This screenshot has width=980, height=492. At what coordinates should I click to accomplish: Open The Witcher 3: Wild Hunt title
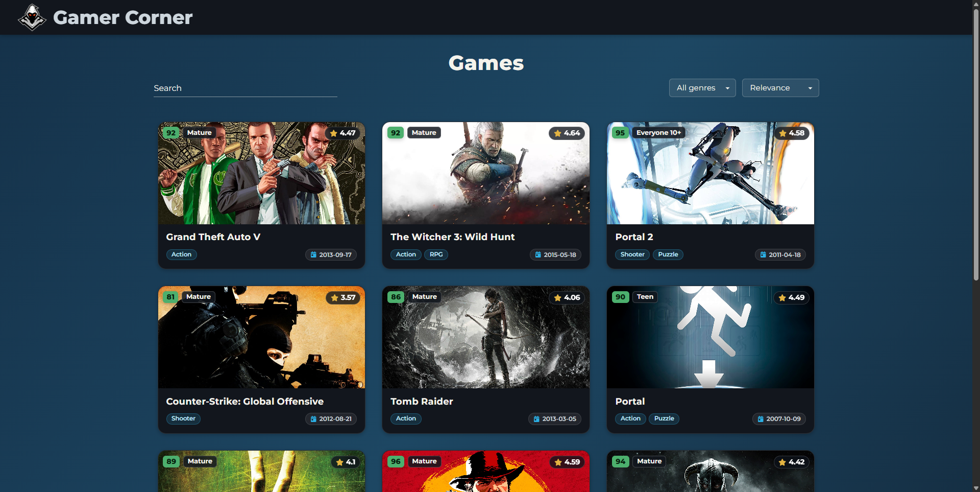453,237
